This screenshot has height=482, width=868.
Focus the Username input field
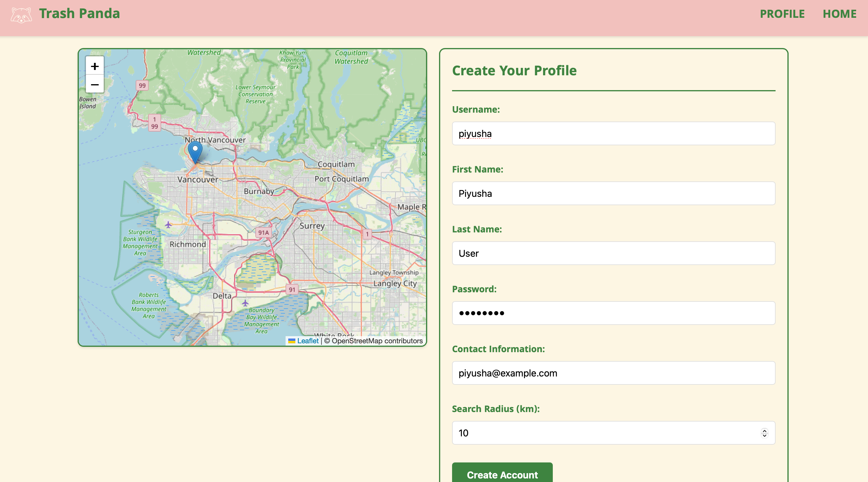tap(613, 133)
